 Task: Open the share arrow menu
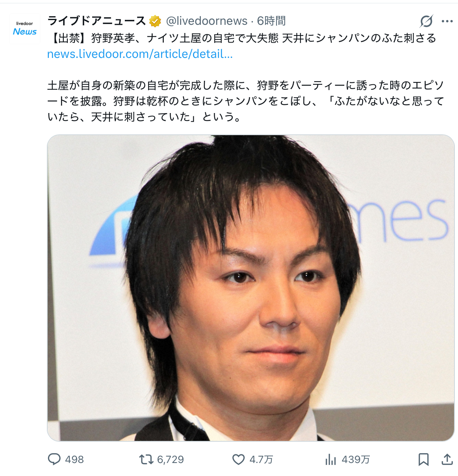click(447, 459)
